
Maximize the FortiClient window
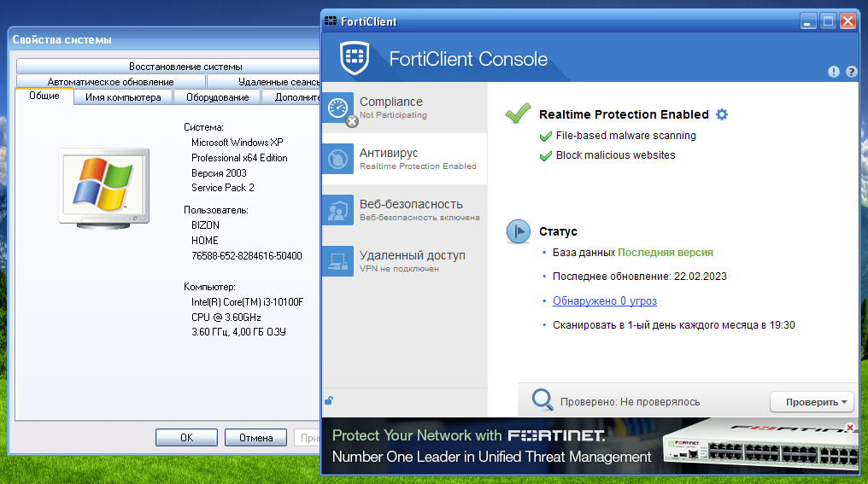(828, 21)
